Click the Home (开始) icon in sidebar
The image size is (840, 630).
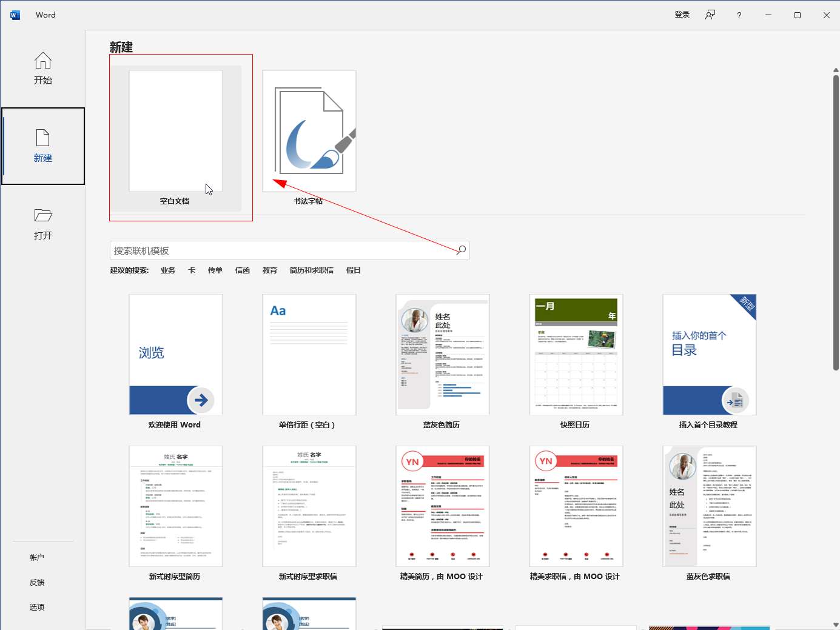[x=42, y=61]
